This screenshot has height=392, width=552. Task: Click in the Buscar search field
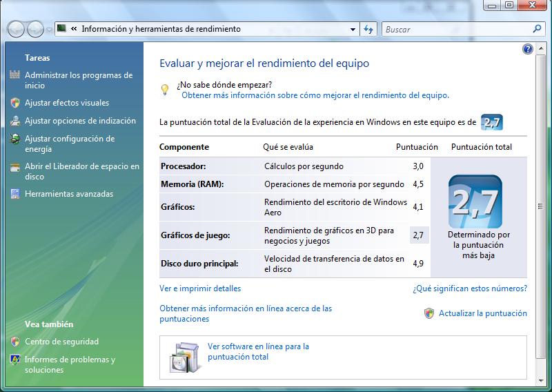click(x=455, y=29)
